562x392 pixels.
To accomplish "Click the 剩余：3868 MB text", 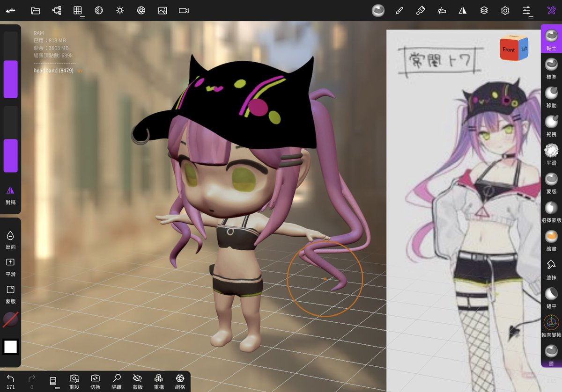I will pos(51,48).
